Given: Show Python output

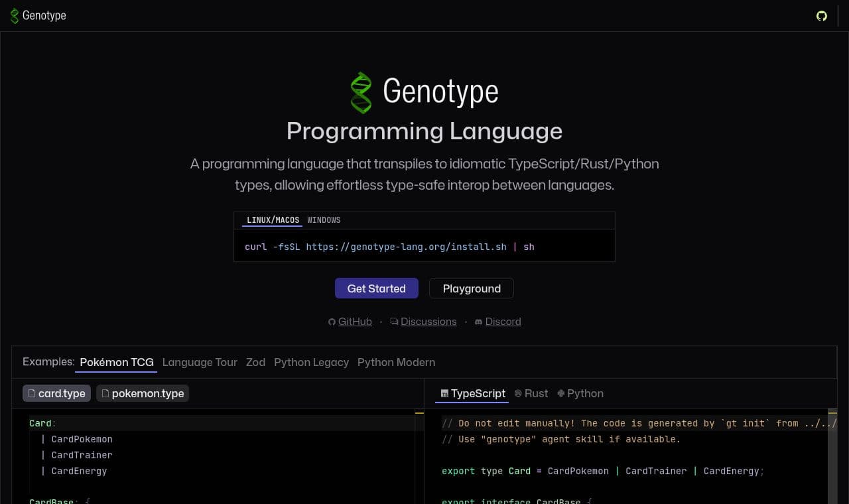Looking at the screenshot, I should (580, 393).
